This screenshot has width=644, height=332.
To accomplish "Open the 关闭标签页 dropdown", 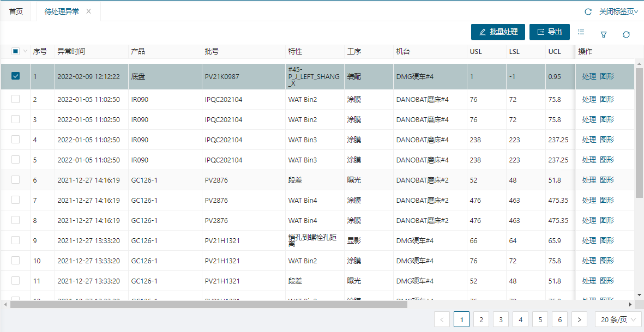I will 618,11.
